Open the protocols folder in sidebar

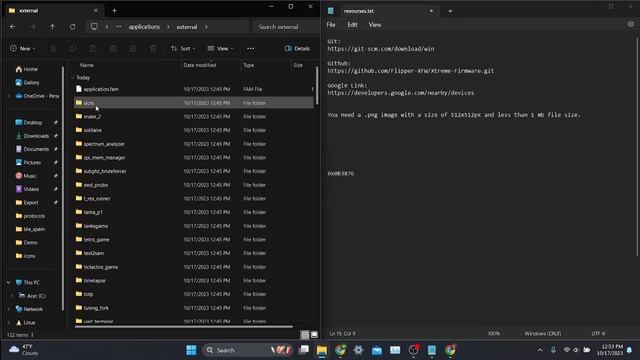(30, 216)
